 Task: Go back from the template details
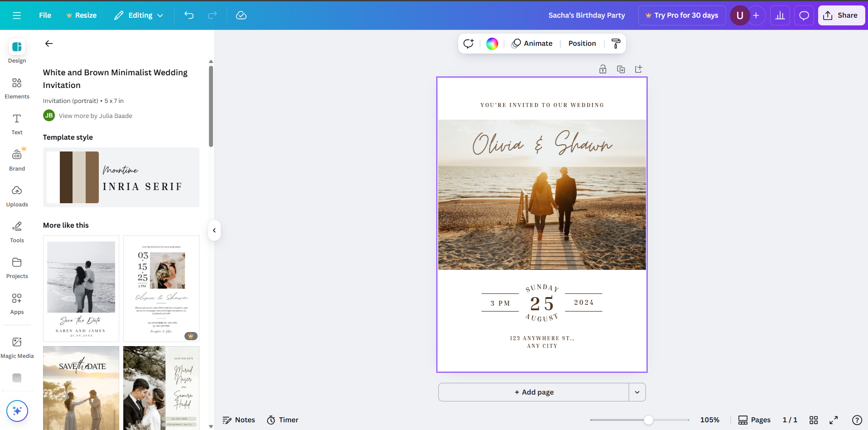pos(49,44)
